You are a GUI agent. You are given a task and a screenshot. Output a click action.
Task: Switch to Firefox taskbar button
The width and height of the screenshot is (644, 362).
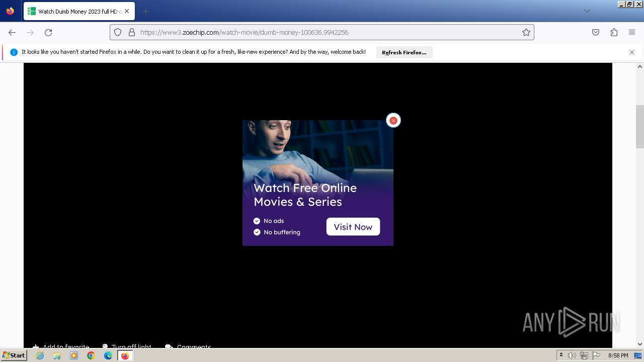(x=125, y=355)
